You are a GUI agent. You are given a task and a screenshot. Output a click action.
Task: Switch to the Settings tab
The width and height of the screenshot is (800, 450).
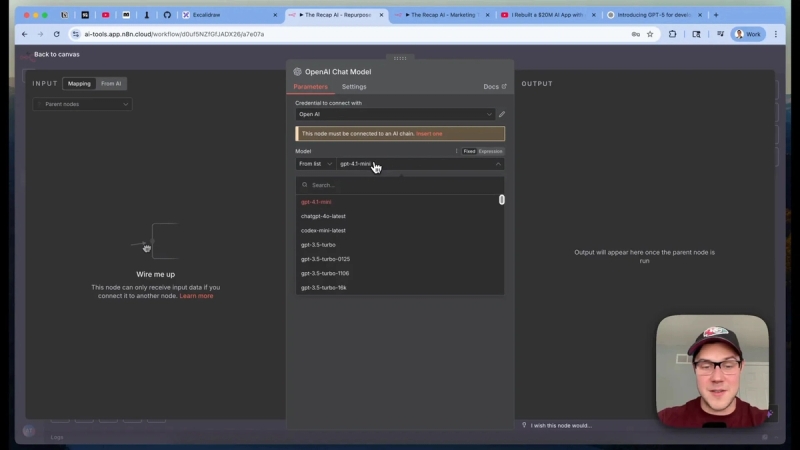click(354, 87)
